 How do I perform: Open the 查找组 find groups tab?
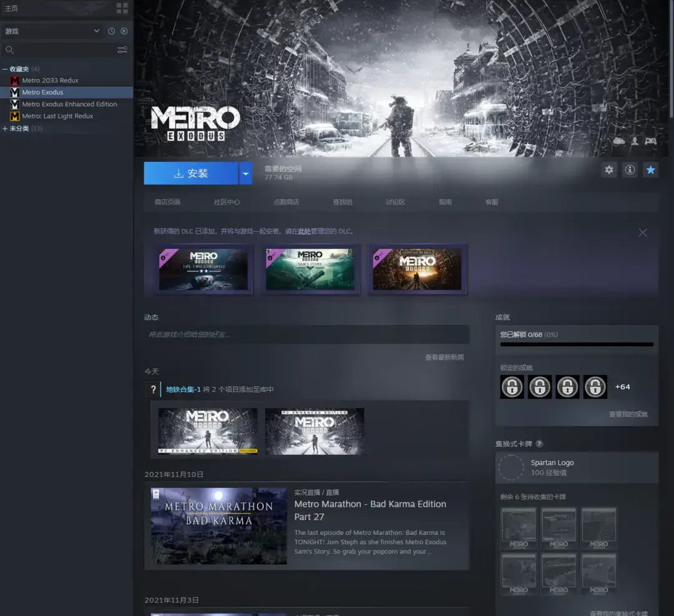tap(343, 202)
